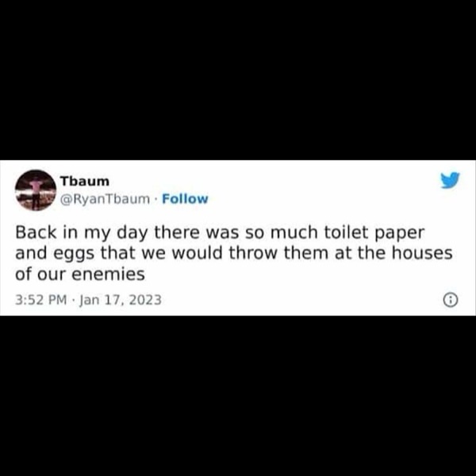Screen dimensions: 476x476
Task: Open the Tbaum display name
Action: pos(85,181)
